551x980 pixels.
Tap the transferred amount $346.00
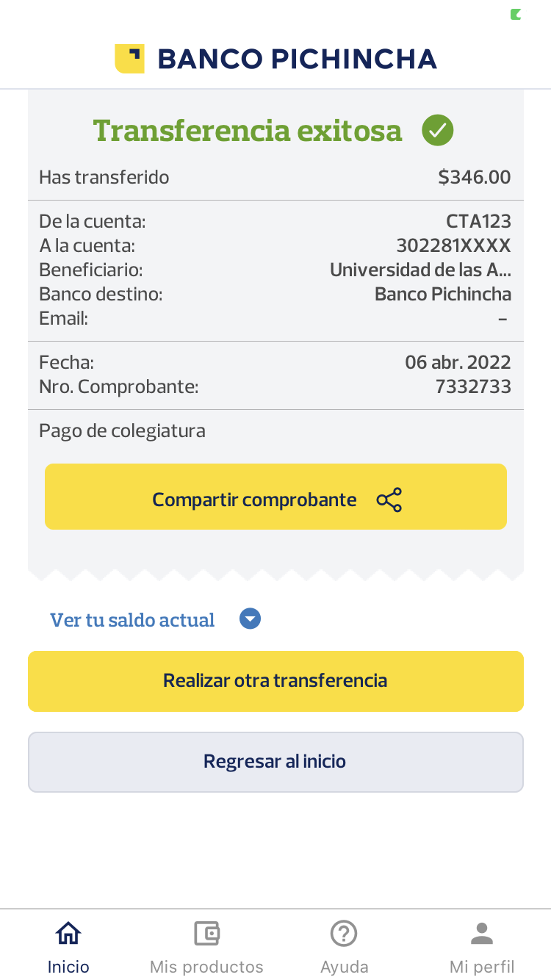(x=474, y=177)
